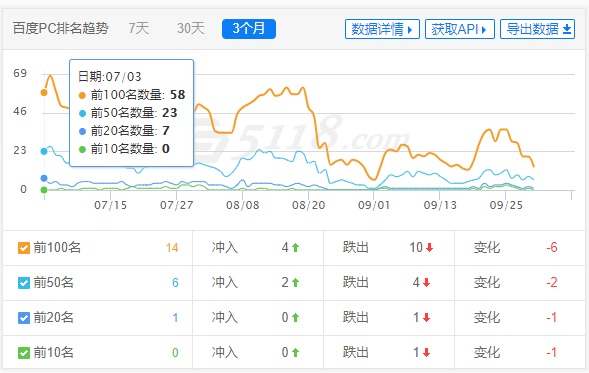The width and height of the screenshot is (589, 373).
Task: Click green up arrow in 前50名 row
Action: pos(295,282)
